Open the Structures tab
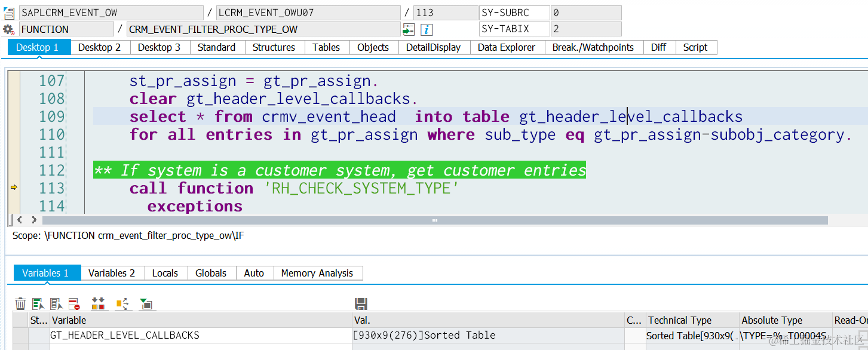This screenshot has width=868, height=350. coord(274,47)
